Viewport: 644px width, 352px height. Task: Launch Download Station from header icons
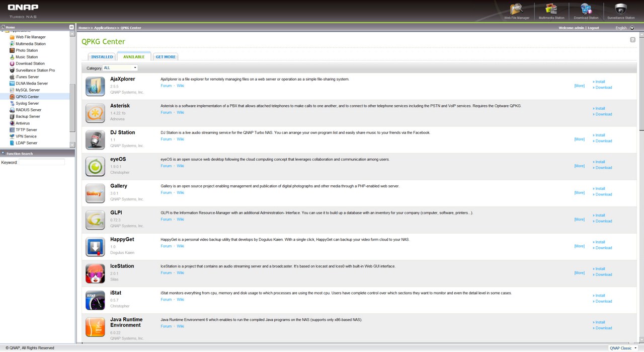(586, 11)
